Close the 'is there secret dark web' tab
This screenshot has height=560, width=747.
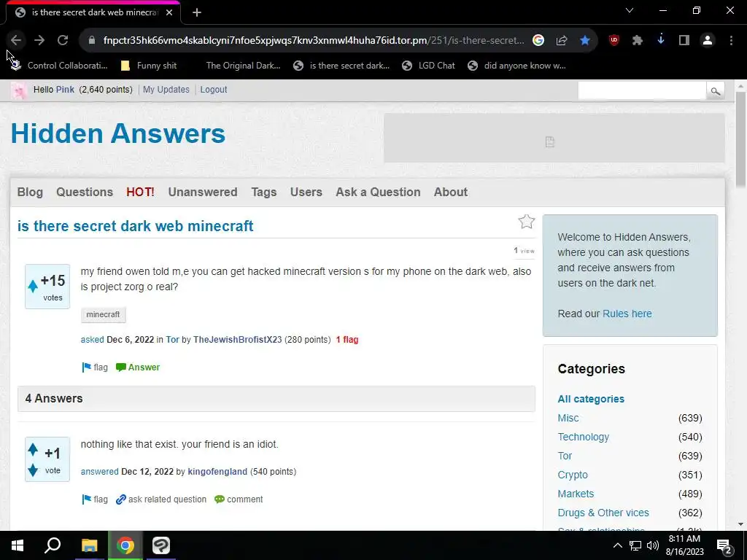point(169,13)
